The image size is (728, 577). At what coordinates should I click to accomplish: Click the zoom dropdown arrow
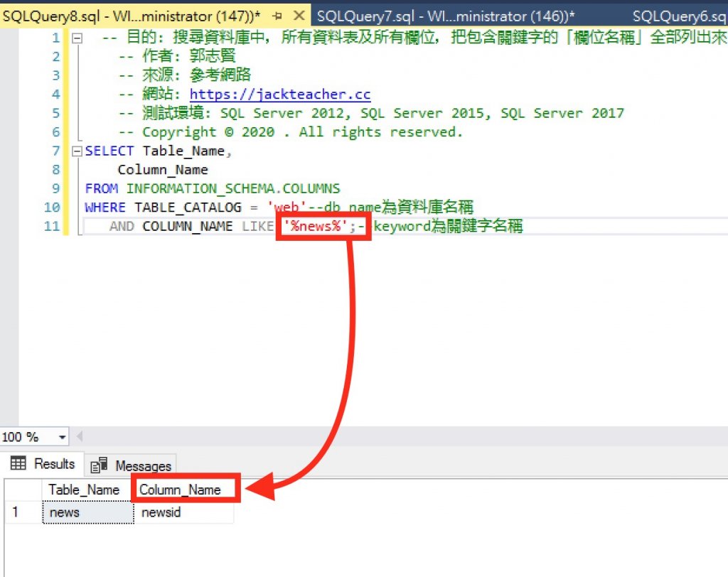point(63,438)
